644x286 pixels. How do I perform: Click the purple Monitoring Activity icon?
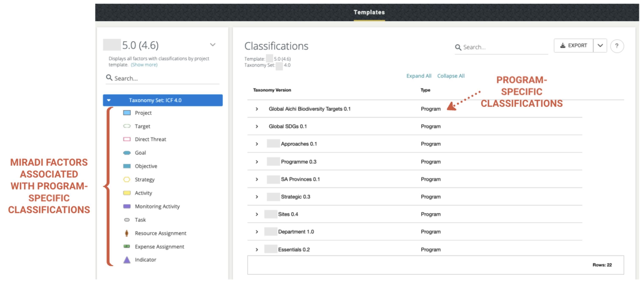[127, 206]
